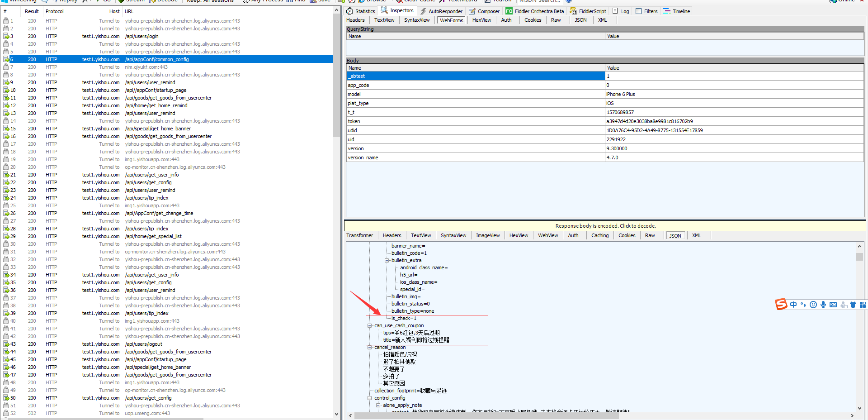Click the JSON tree scroll-down arrow

[859, 408]
